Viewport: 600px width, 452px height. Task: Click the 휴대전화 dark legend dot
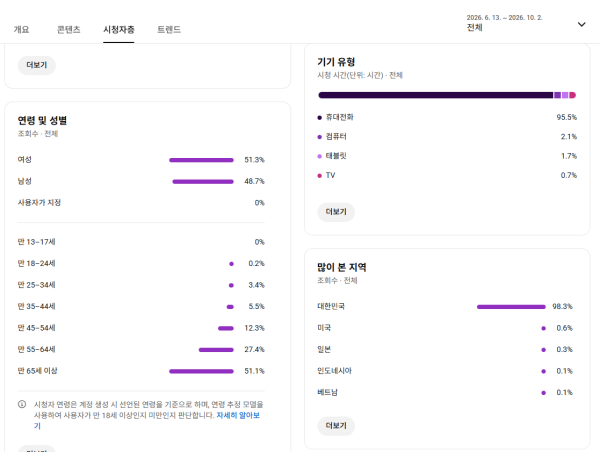click(320, 117)
